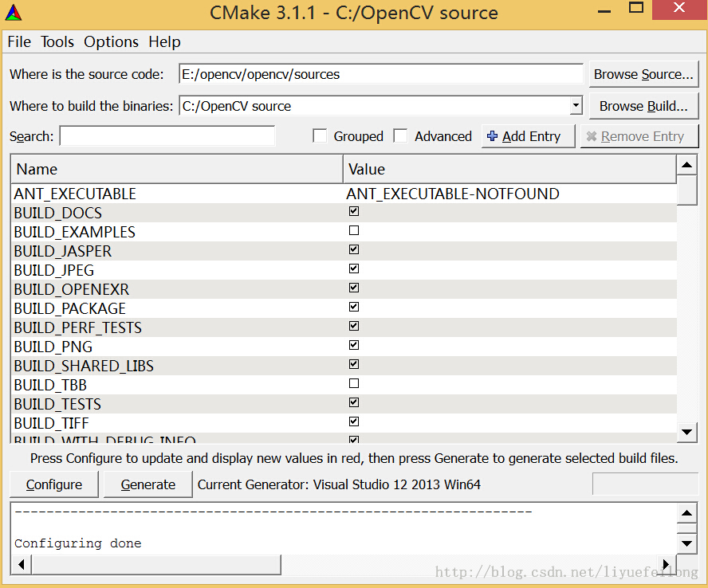The width and height of the screenshot is (708, 588).
Task: Sort by the Name column header
Action: pos(177,169)
